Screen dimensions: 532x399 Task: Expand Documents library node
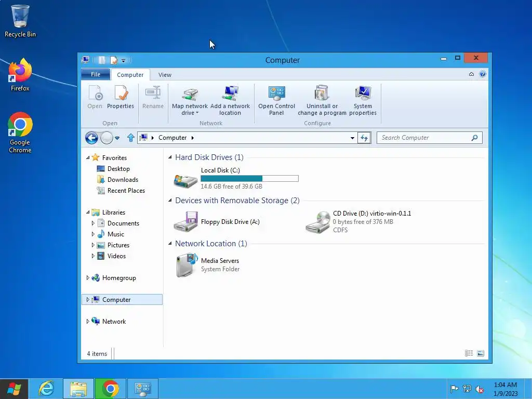93,223
